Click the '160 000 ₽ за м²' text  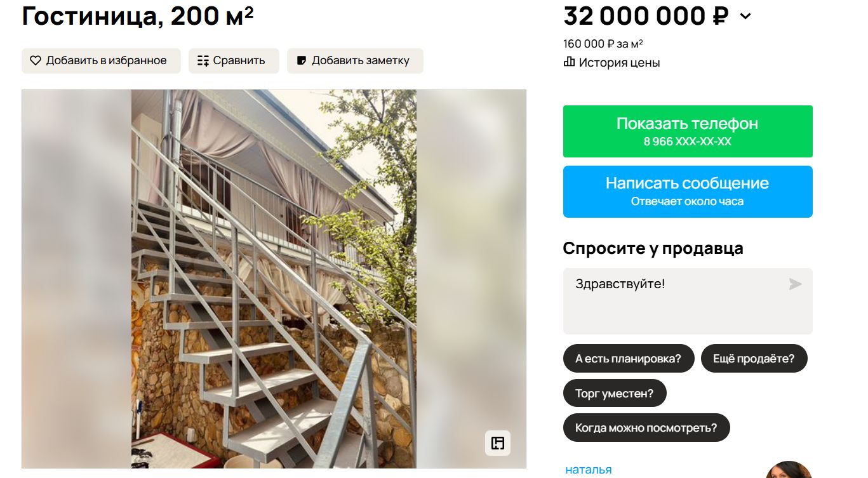[x=603, y=44]
